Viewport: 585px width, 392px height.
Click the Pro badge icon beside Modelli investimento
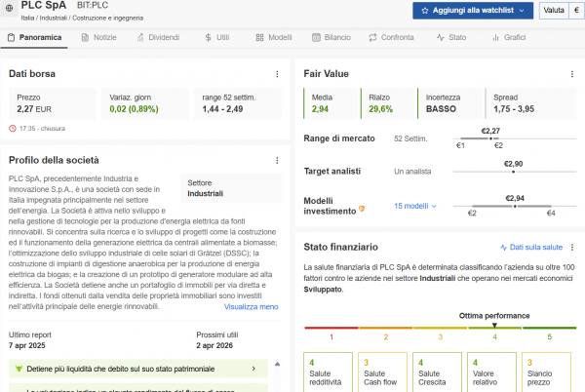363,208
